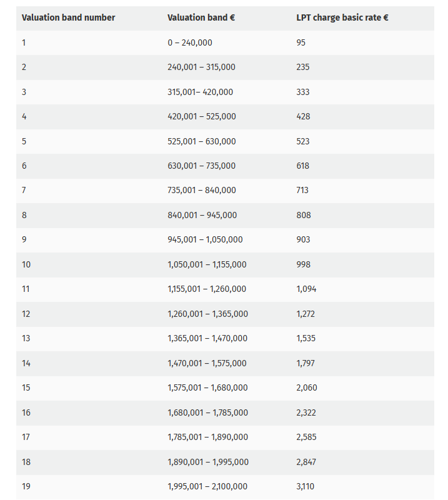Select the '420,001 – 525,000' band cell

pos(202,116)
